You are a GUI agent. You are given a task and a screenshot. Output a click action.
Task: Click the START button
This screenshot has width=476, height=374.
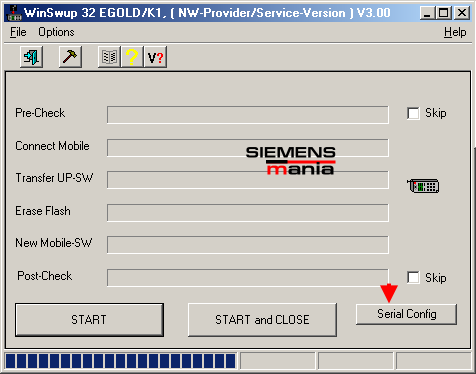tap(89, 320)
